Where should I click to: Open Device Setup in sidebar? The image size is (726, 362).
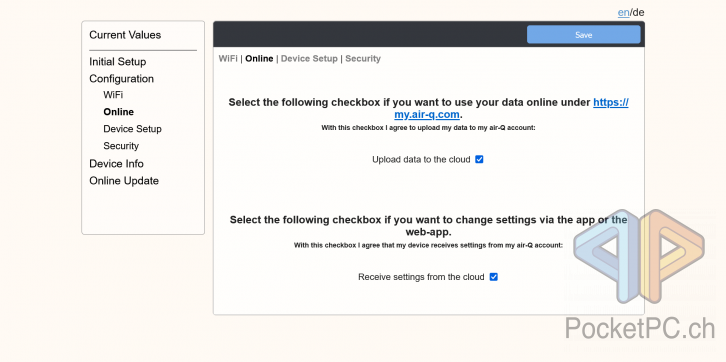click(132, 129)
